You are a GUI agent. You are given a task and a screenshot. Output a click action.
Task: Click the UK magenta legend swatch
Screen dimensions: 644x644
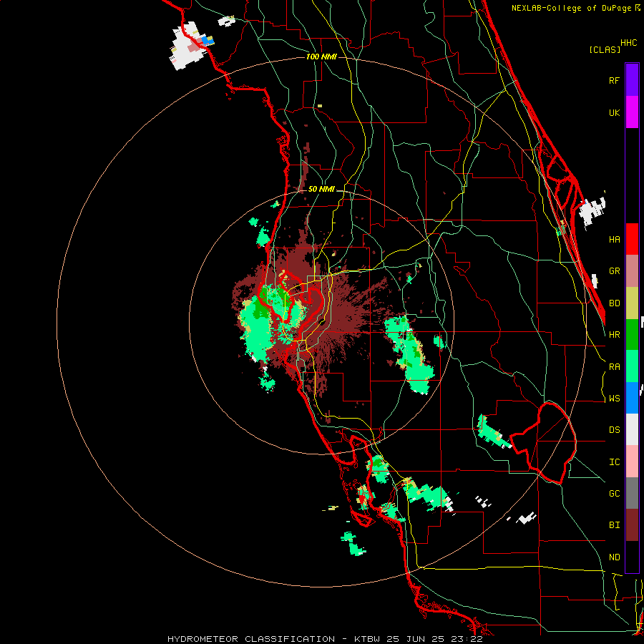tap(632, 112)
